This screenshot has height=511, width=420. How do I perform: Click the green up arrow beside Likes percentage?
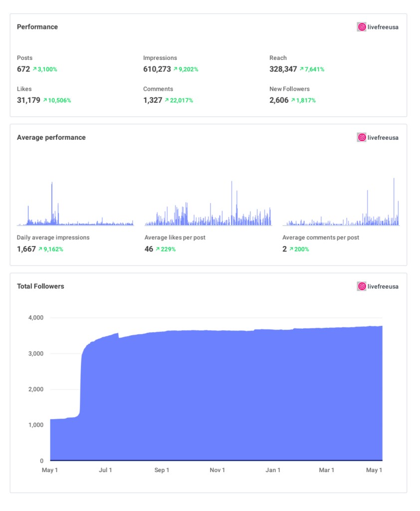(x=45, y=100)
